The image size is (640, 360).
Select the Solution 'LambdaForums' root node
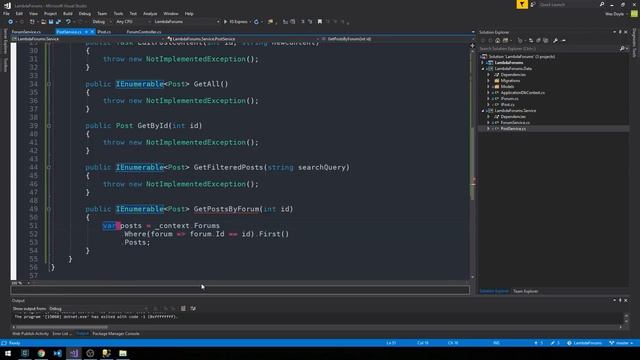click(521, 57)
